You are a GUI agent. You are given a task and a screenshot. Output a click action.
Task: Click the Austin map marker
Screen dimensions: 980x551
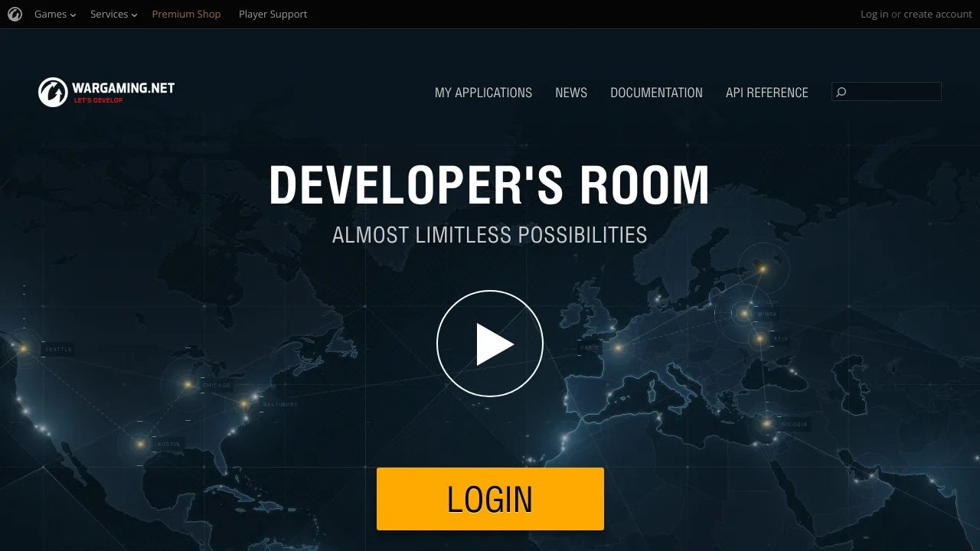click(140, 444)
